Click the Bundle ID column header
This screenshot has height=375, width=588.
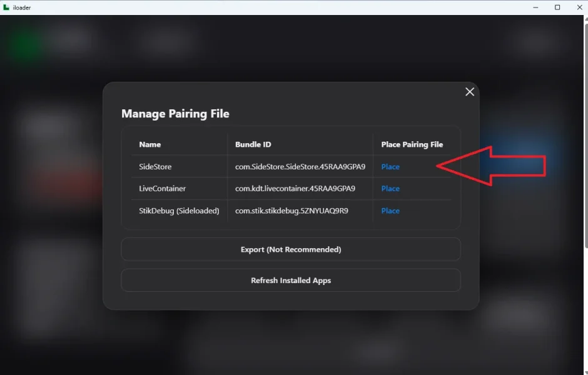tap(253, 144)
